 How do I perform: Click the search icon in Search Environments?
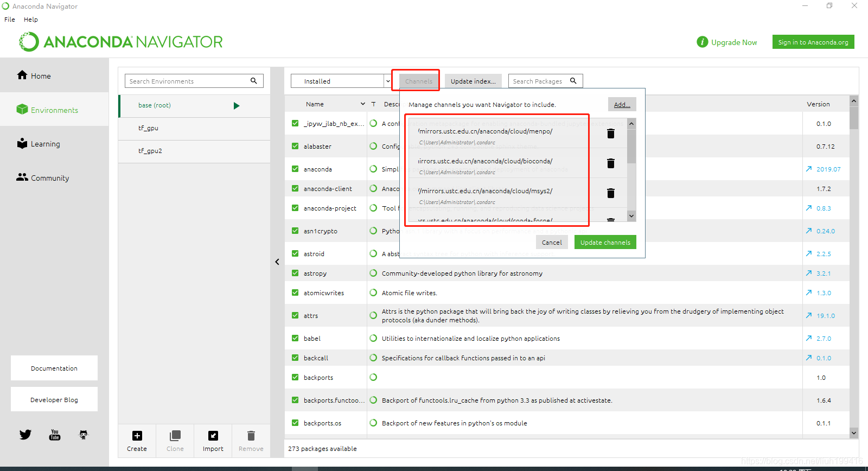(x=253, y=81)
